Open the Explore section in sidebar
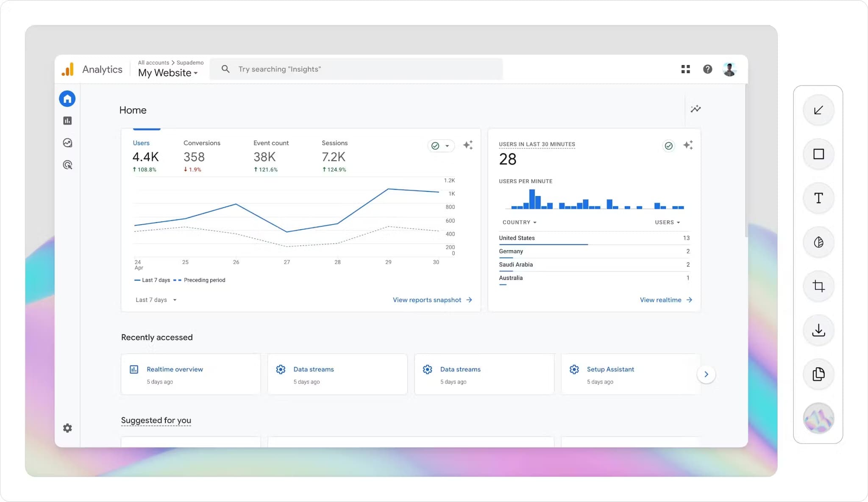The image size is (868, 502). 67,143
